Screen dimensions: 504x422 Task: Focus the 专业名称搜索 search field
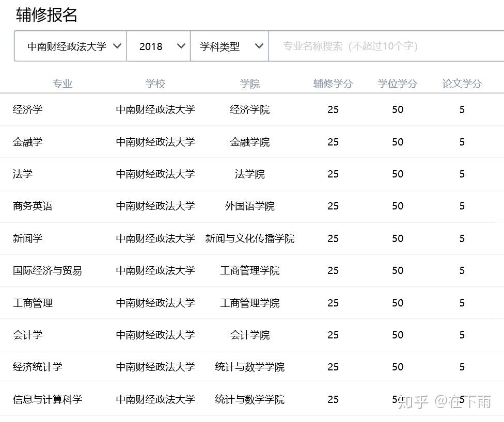tap(386, 46)
